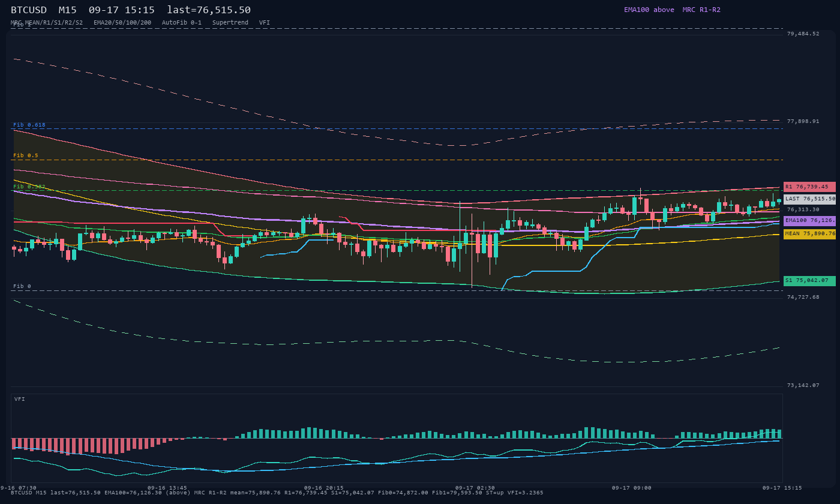Click the "Fib 0.382" level label
Viewport: 840px width, 504px height.
29,187
